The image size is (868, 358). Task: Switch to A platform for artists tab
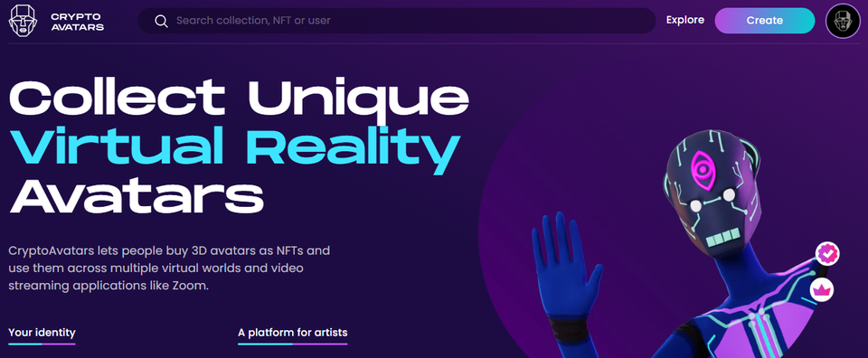tap(293, 333)
